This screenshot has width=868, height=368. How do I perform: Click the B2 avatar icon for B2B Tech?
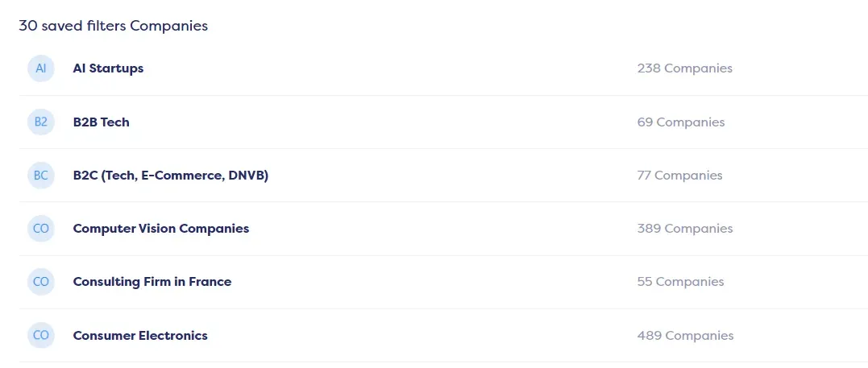[x=40, y=122]
